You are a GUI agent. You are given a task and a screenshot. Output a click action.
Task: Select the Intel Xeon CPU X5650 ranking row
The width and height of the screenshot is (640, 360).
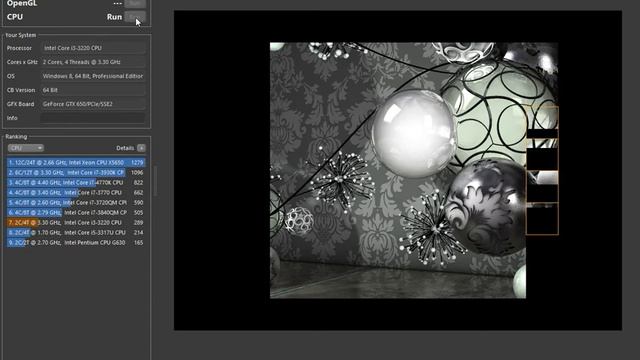pos(76,162)
